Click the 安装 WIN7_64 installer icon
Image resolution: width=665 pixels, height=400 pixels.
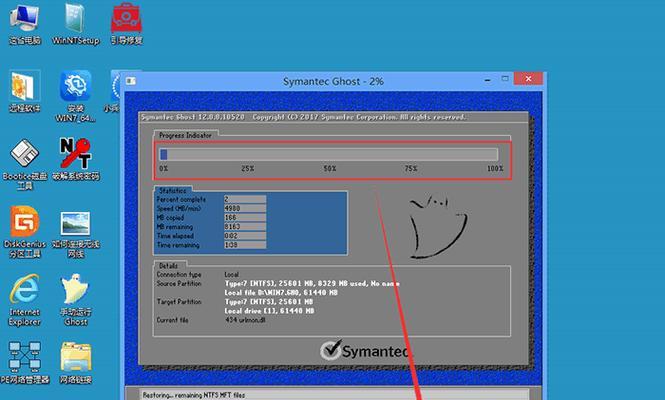(x=75, y=96)
